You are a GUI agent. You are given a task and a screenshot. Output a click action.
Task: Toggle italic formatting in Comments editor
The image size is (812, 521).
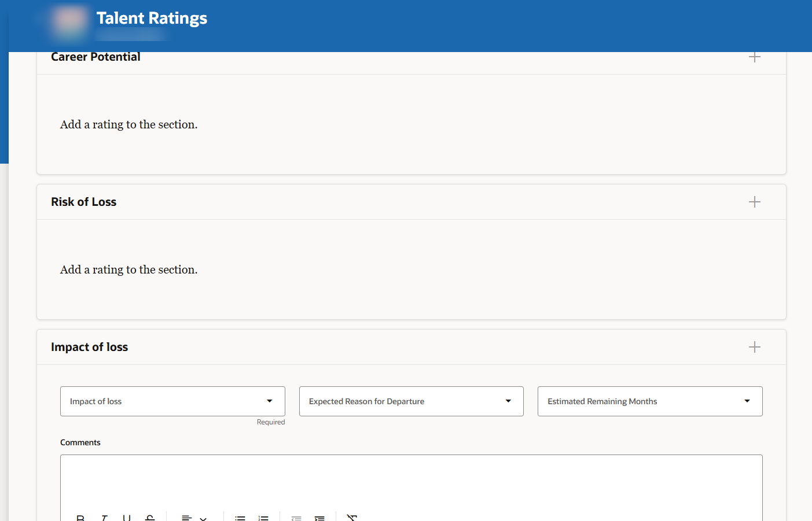(104, 518)
